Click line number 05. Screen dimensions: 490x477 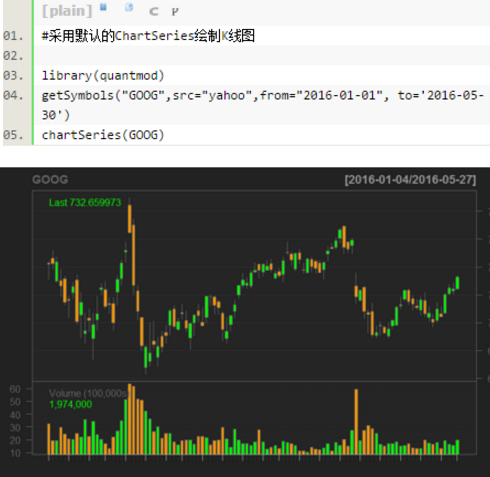(13, 135)
